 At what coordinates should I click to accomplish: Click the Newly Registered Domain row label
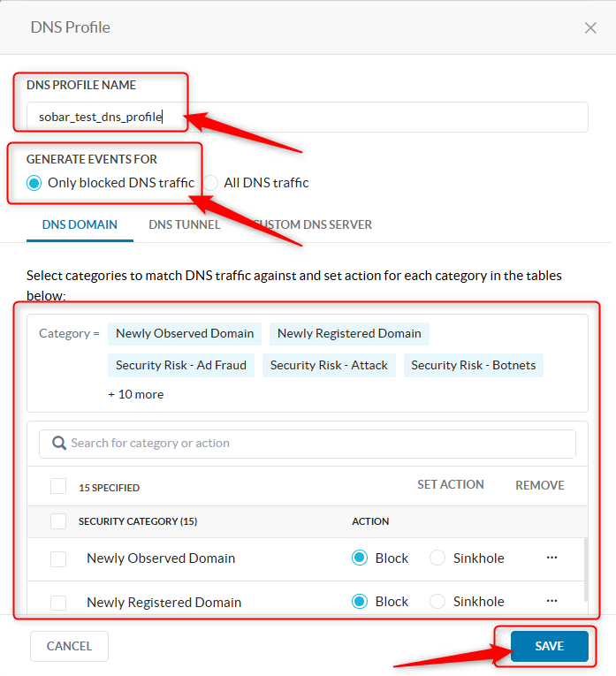(164, 603)
